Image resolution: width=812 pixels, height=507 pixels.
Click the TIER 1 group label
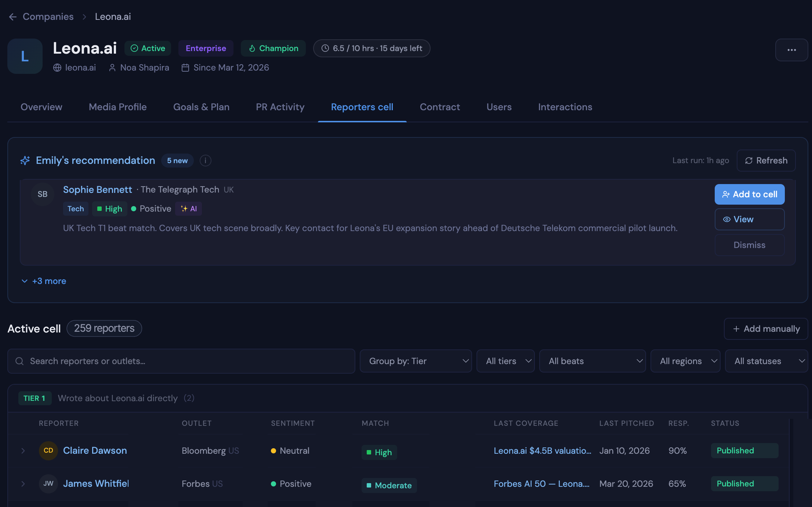(x=34, y=398)
